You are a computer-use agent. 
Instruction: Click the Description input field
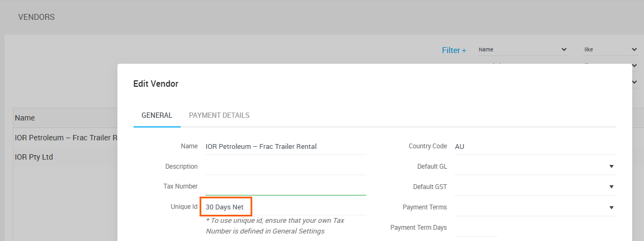click(286, 167)
